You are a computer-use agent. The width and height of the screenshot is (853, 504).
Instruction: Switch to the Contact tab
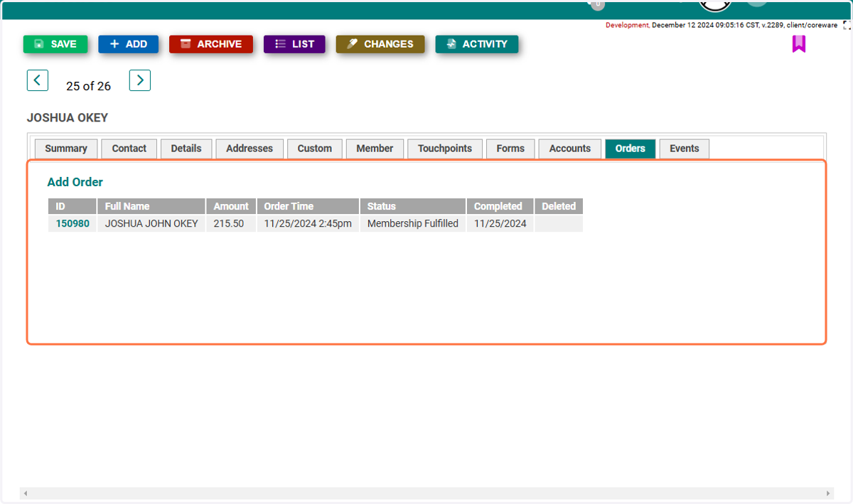point(129,149)
